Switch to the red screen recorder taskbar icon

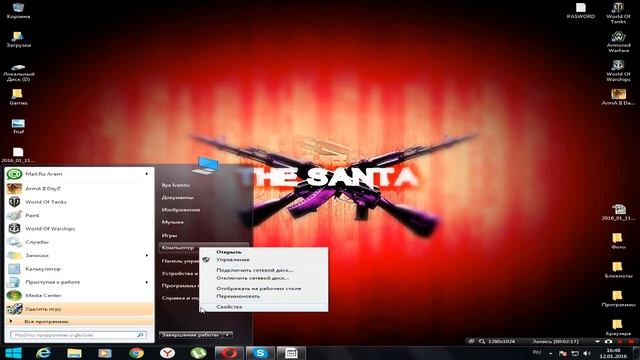pos(229,353)
